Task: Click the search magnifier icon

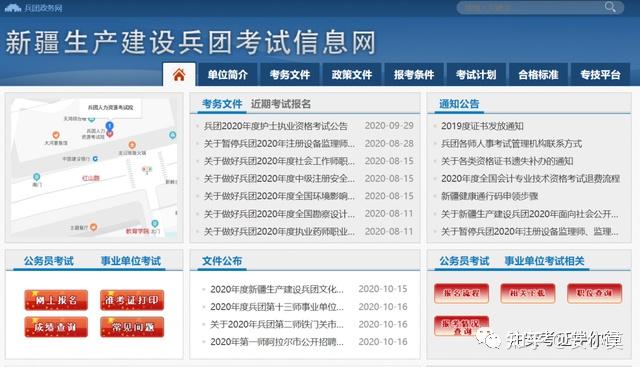Action: tap(610, 7)
